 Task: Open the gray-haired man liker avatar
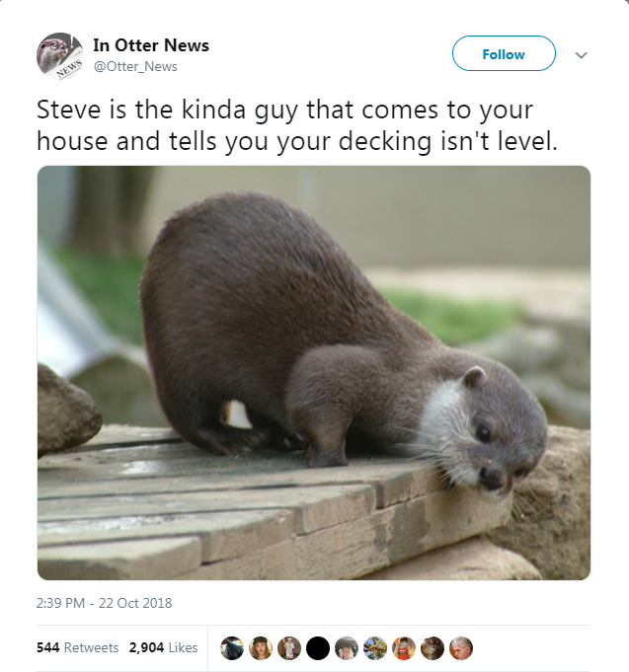[461, 648]
